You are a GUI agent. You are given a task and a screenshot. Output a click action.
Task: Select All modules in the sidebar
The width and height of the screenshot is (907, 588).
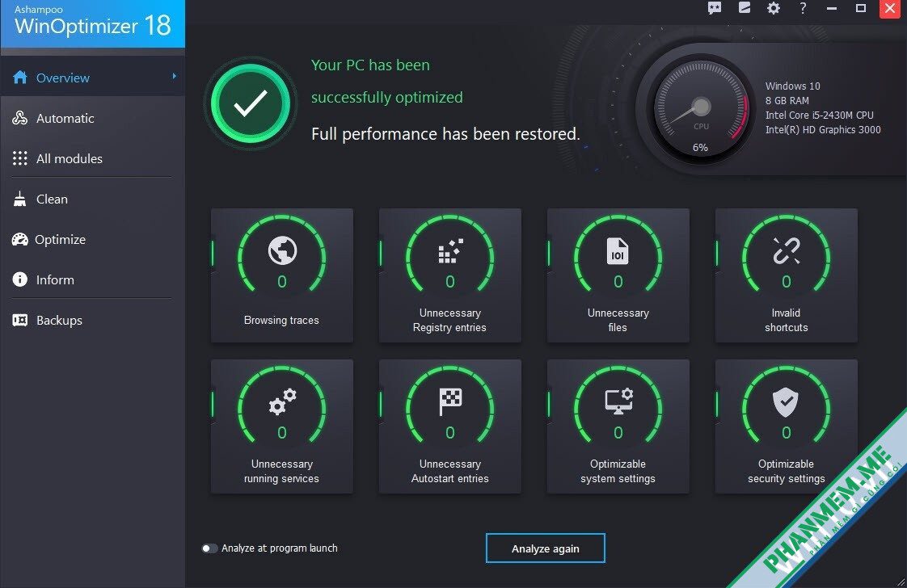point(92,158)
